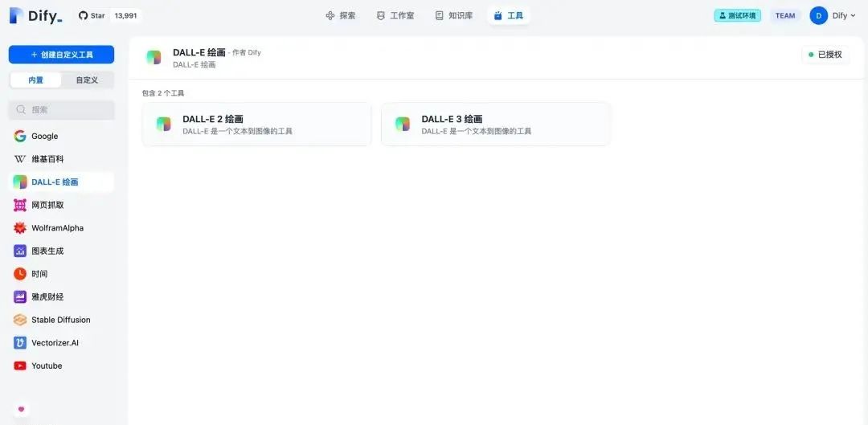
Task: Click the DALL-E 2 card icon
Action: [163, 124]
